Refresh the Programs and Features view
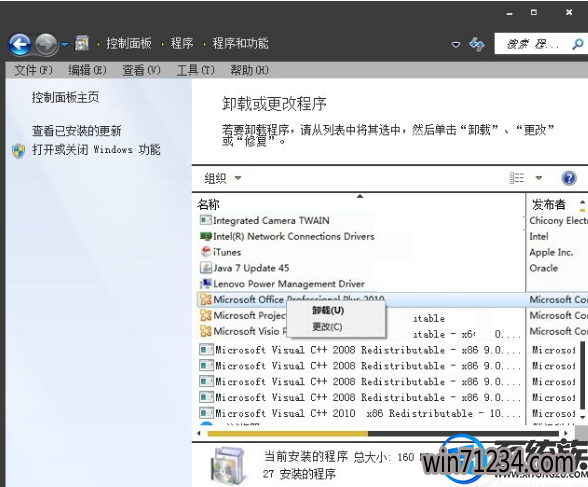This screenshot has height=487, width=588. (477, 44)
